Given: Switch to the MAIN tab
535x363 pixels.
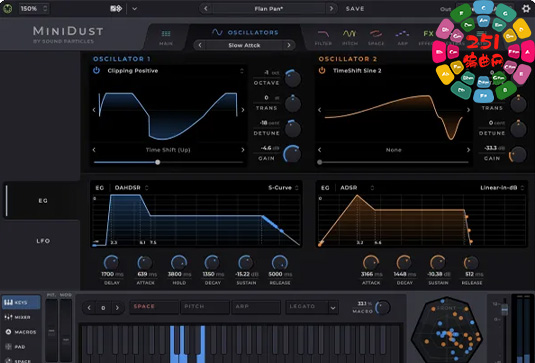Looking at the screenshot, I should coord(166,37).
